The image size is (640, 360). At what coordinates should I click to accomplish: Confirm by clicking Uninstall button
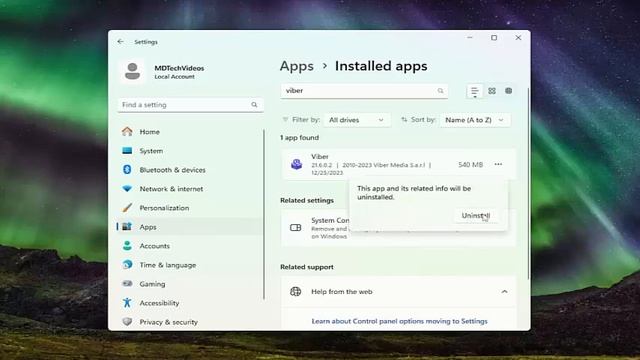(x=476, y=216)
